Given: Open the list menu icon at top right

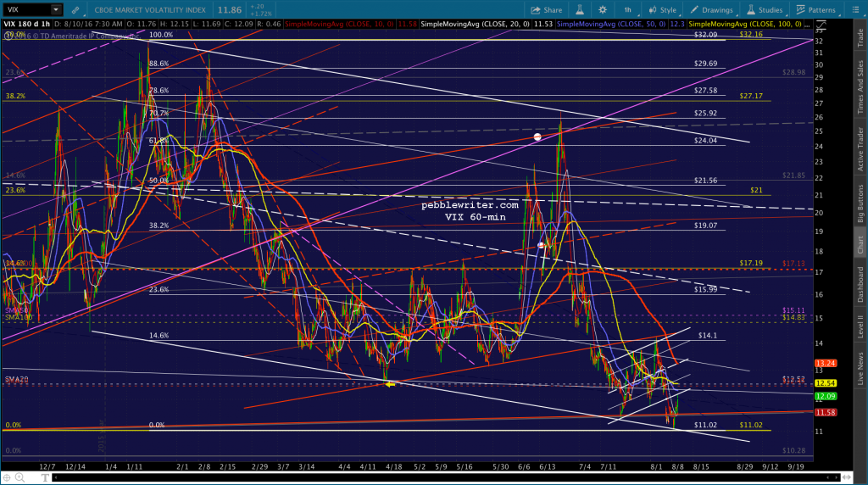Looking at the screenshot, I should (x=855, y=10).
